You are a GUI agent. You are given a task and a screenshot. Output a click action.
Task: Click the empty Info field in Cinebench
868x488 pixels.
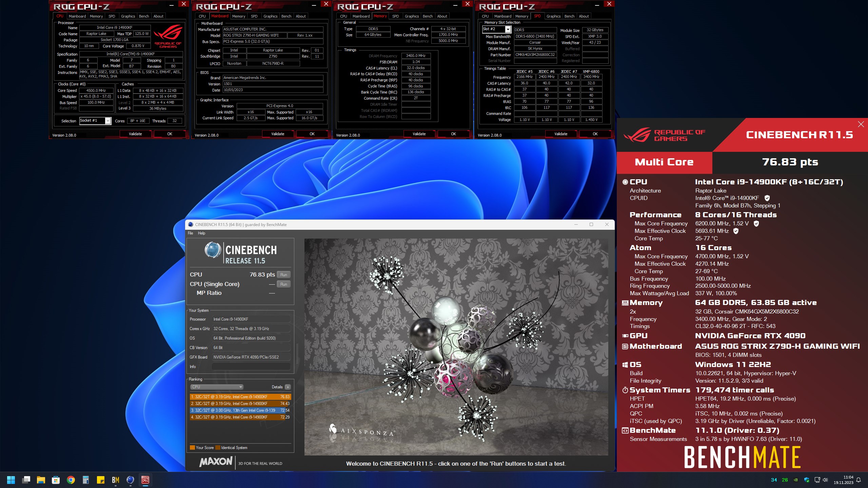pyautogui.click(x=251, y=367)
